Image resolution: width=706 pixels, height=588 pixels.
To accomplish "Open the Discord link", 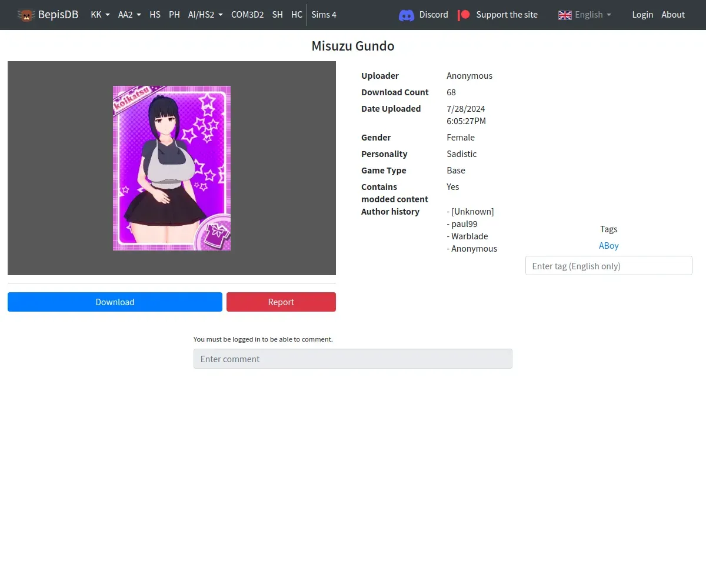I will tap(434, 15).
